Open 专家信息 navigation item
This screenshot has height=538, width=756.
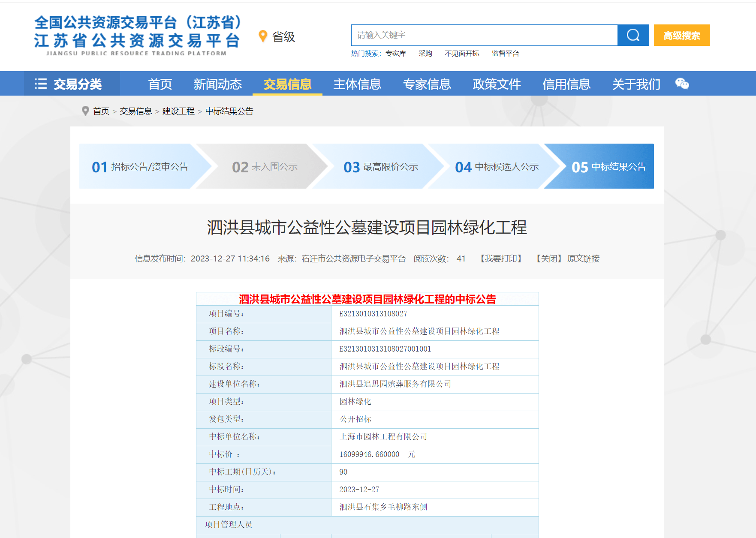[427, 84]
